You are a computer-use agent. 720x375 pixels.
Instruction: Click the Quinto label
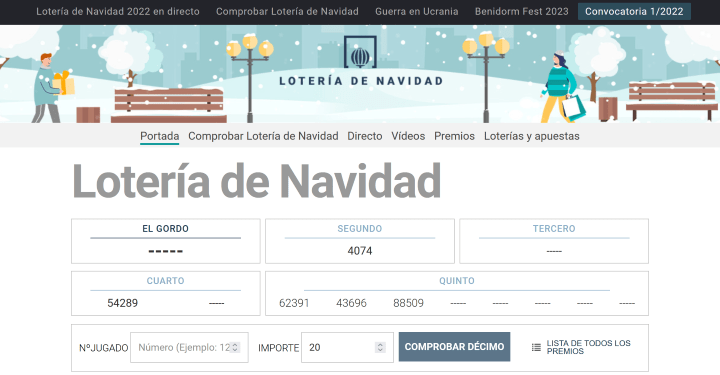coord(457,281)
